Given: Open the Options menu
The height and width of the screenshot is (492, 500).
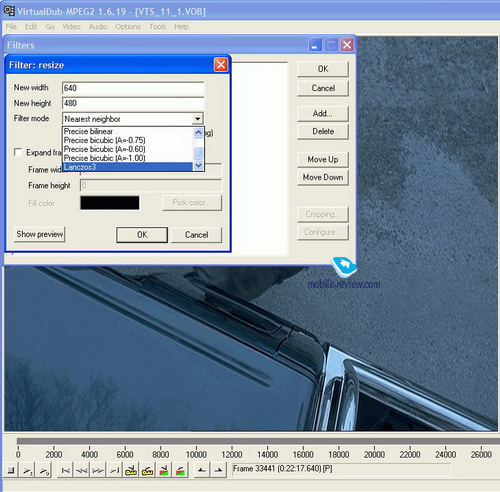Looking at the screenshot, I should click(x=128, y=27).
